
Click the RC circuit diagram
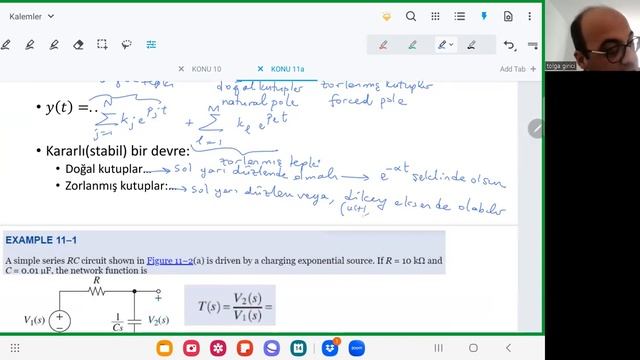pyautogui.click(x=97, y=305)
